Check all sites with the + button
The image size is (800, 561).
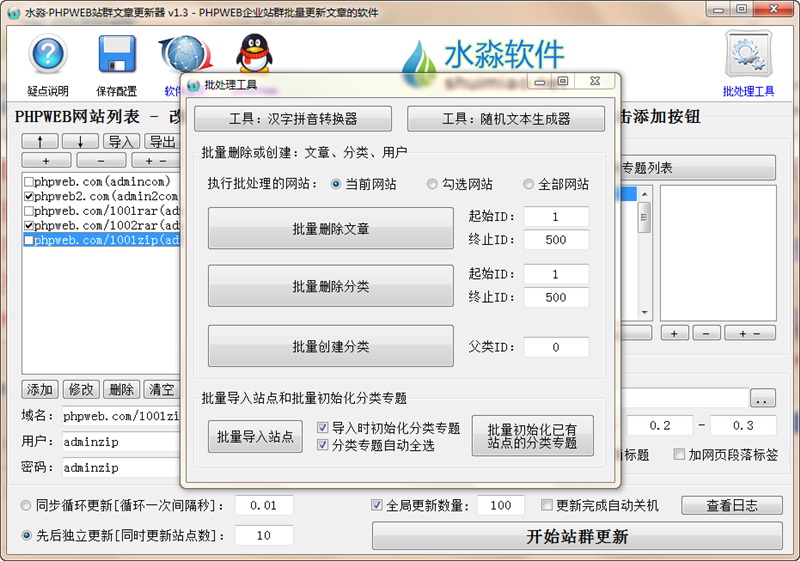(46, 161)
